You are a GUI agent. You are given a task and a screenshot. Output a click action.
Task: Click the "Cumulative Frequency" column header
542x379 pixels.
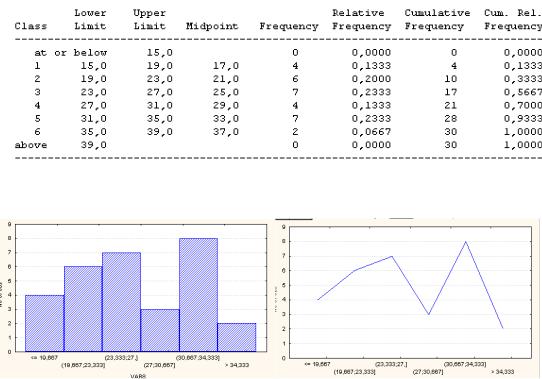pos(437,19)
